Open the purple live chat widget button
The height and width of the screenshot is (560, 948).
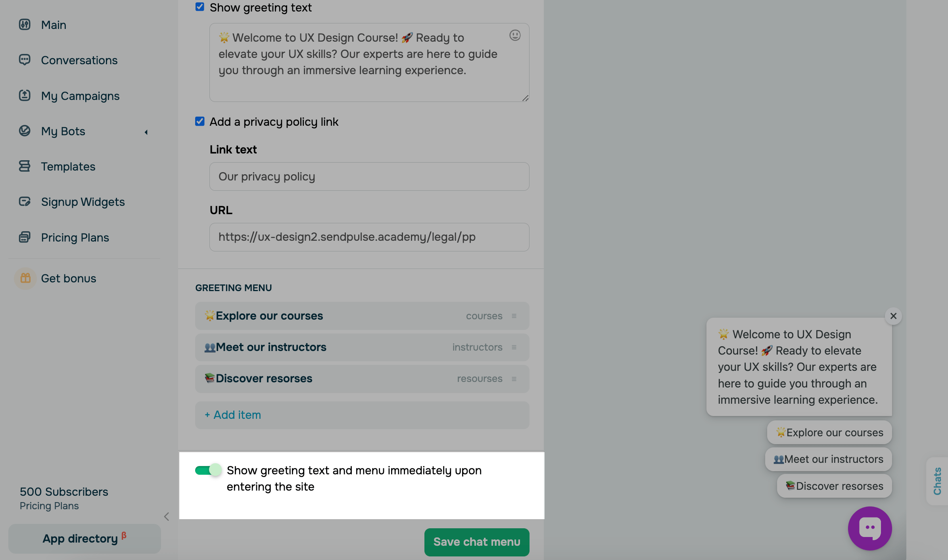pos(870,528)
